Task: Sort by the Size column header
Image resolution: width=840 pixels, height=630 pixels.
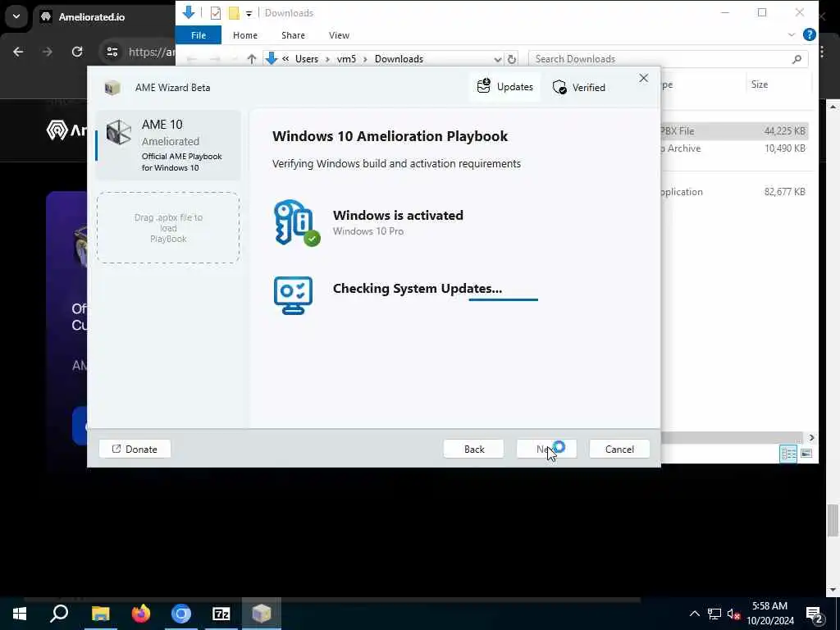Action: coord(759,84)
